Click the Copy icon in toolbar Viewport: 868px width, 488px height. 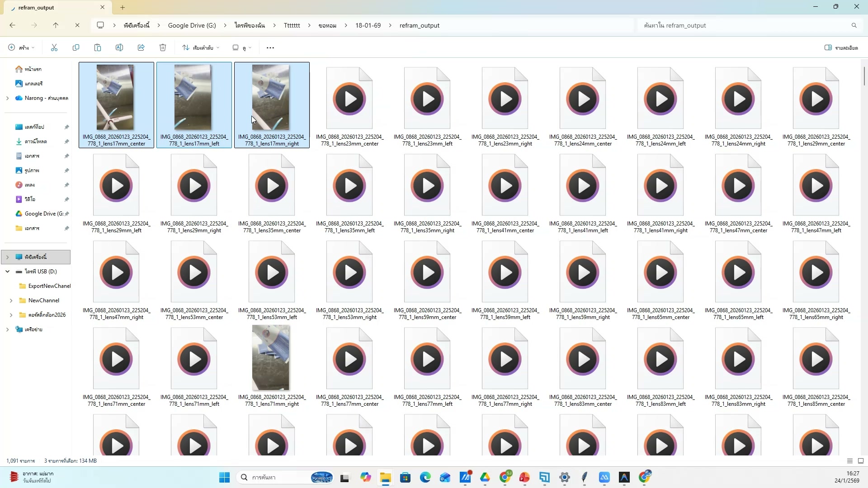[76, 47]
